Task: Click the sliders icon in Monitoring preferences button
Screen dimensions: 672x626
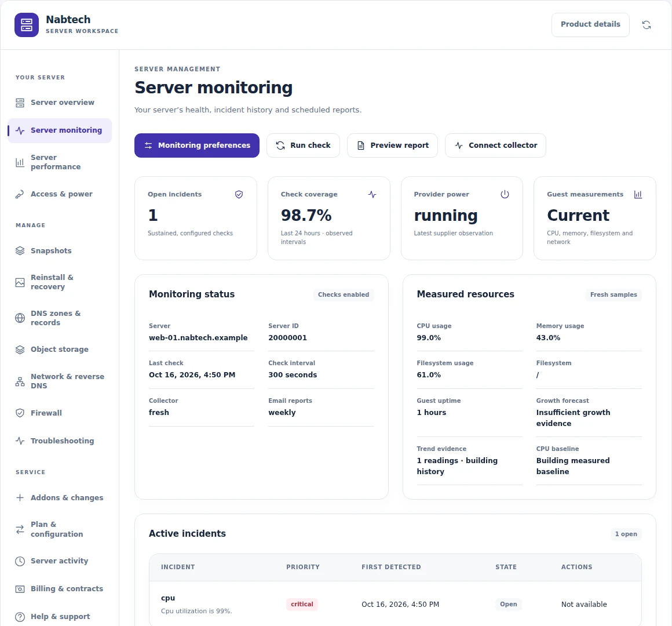Action: coord(148,145)
